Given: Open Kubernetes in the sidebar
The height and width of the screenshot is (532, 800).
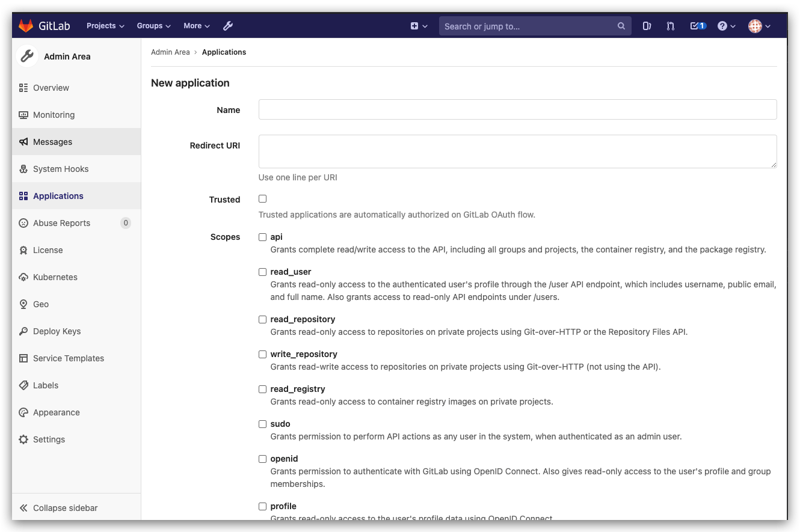Looking at the screenshot, I should [76, 277].
